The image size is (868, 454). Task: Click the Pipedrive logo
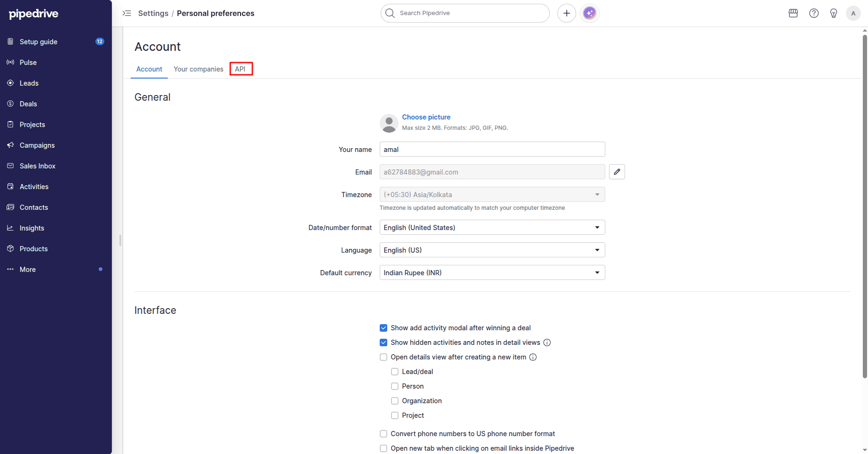(x=33, y=14)
